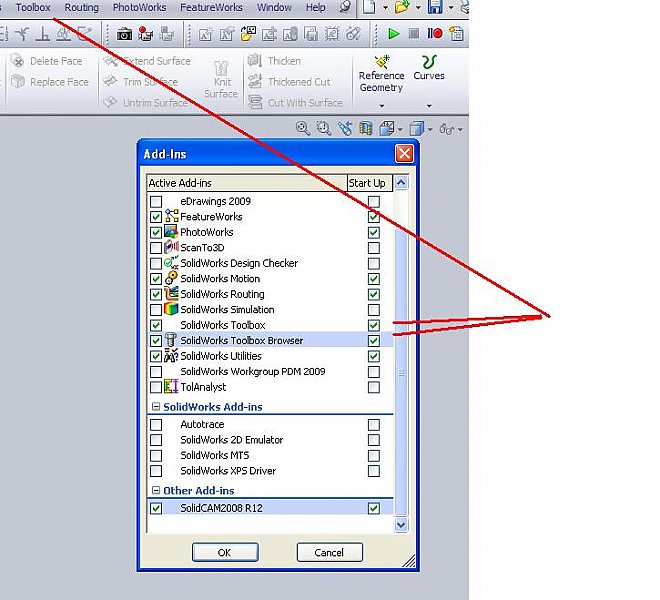
Task: Click the Cut With Surface icon
Action: click(x=255, y=102)
